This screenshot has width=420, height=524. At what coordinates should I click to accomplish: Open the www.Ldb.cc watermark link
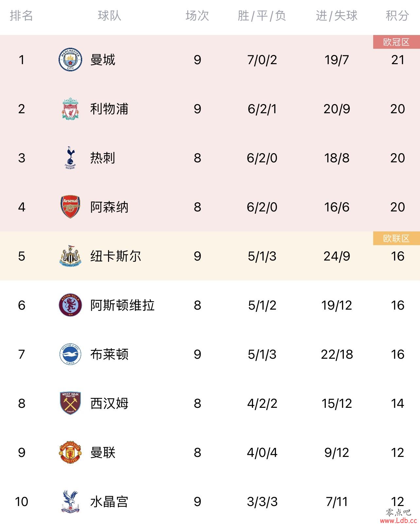(399, 520)
